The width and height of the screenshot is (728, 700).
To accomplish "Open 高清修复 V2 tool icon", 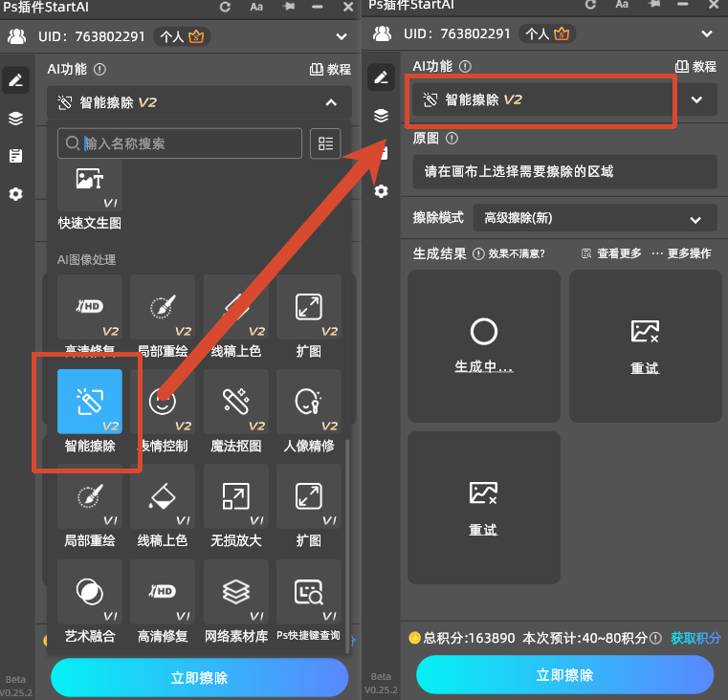I will tap(90, 307).
